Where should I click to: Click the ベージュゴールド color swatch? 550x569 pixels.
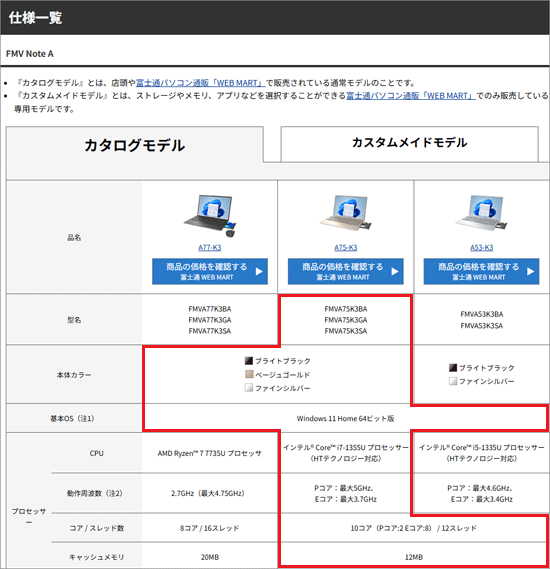click(249, 374)
